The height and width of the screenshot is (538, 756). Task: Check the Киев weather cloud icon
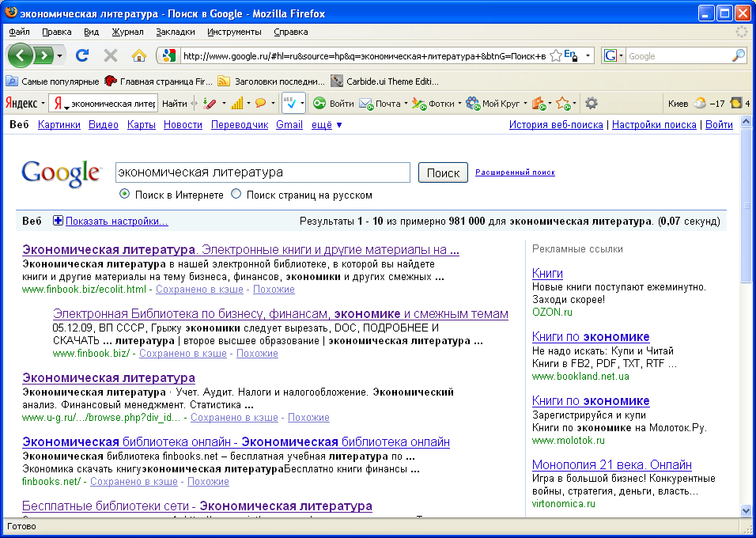pyautogui.click(x=700, y=104)
